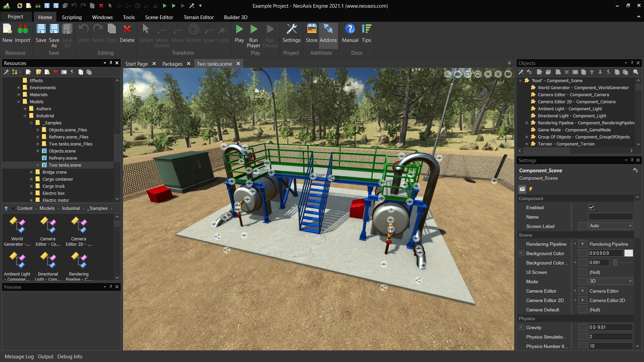This screenshot has width=644, height=362.
Task: Click the Import resource icon
Action: coord(22,29)
